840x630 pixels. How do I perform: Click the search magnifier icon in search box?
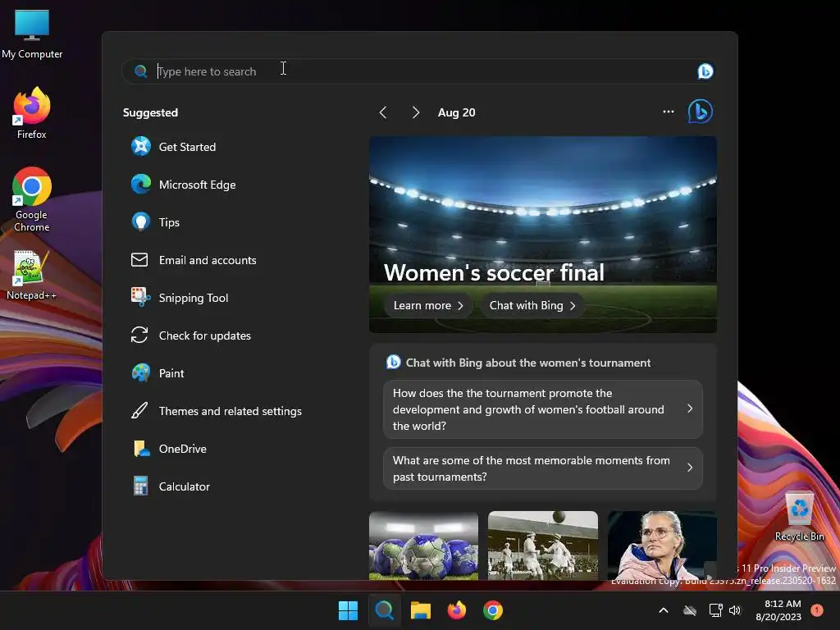tap(140, 71)
